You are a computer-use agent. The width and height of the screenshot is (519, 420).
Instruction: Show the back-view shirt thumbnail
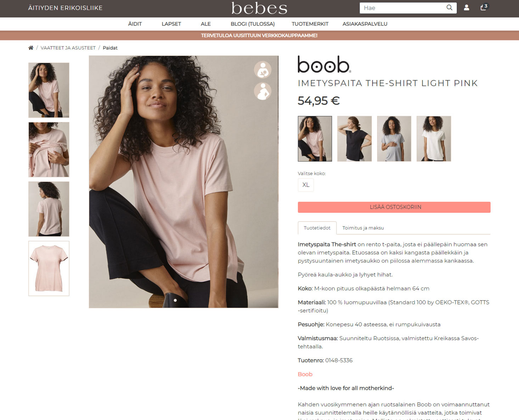[49, 209]
